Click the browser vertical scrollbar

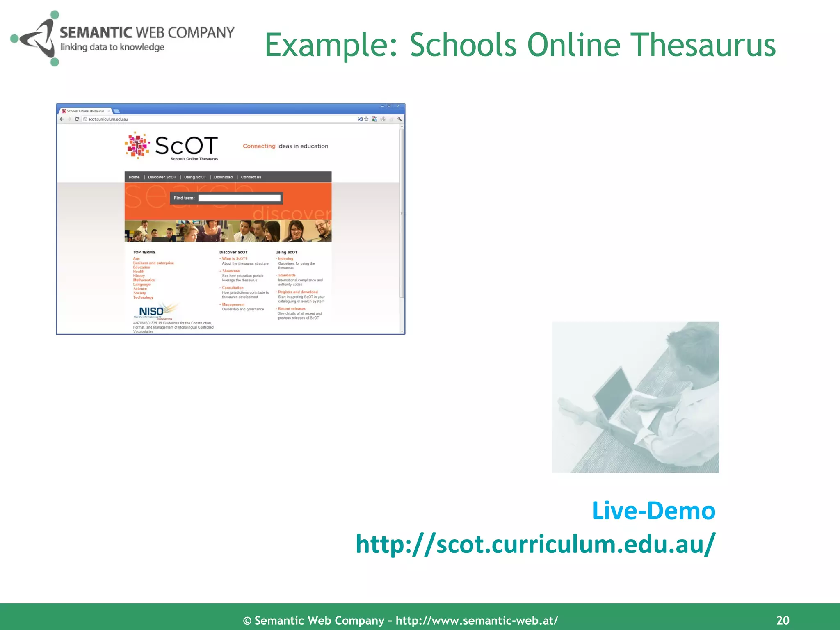[x=402, y=213]
